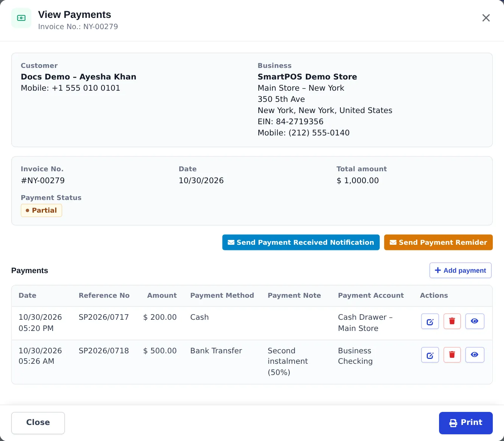Click the Payments section heading
This screenshot has height=441, width=504.
29,270
